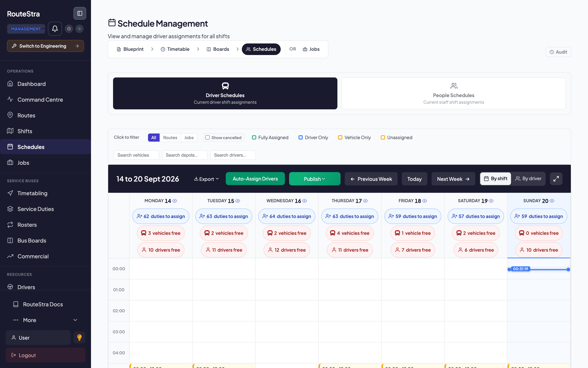The image size is (588, 368).
Task: Open Bus Boards
Action: click(45, 240)
